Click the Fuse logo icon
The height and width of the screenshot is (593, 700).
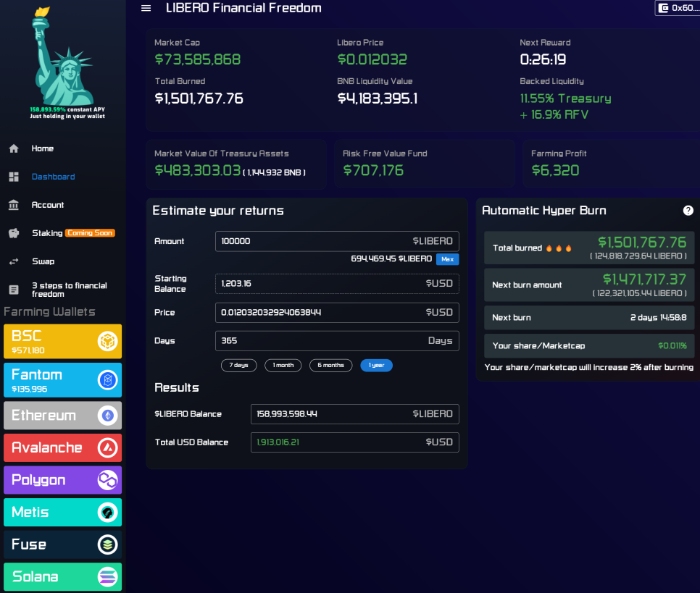(107, 544)
